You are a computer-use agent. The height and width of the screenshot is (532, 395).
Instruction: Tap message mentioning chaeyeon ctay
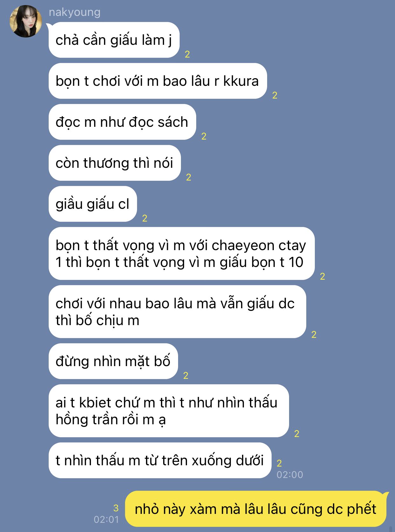(181, 254)
